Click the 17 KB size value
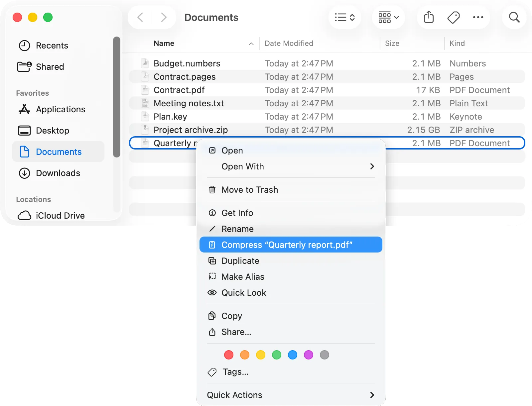 (428, 90)
